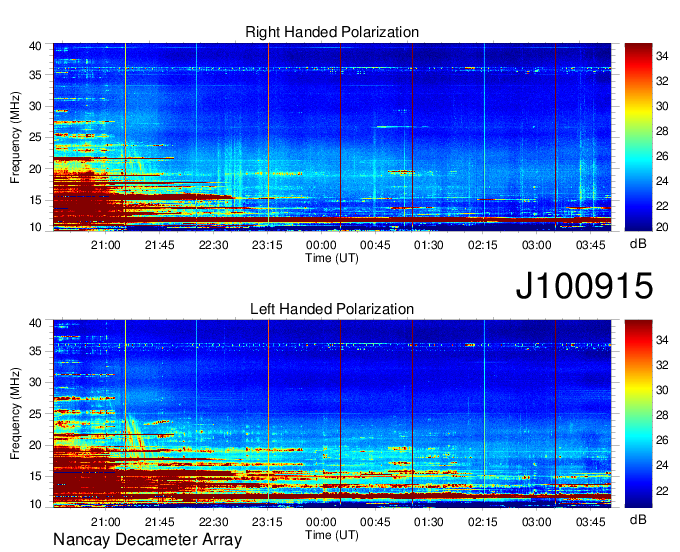Image resolution: width=680 pixels, height=552 pixels.
Task: Click the 01:30 time tick under Right Handed plot
Action: [429, 245]
